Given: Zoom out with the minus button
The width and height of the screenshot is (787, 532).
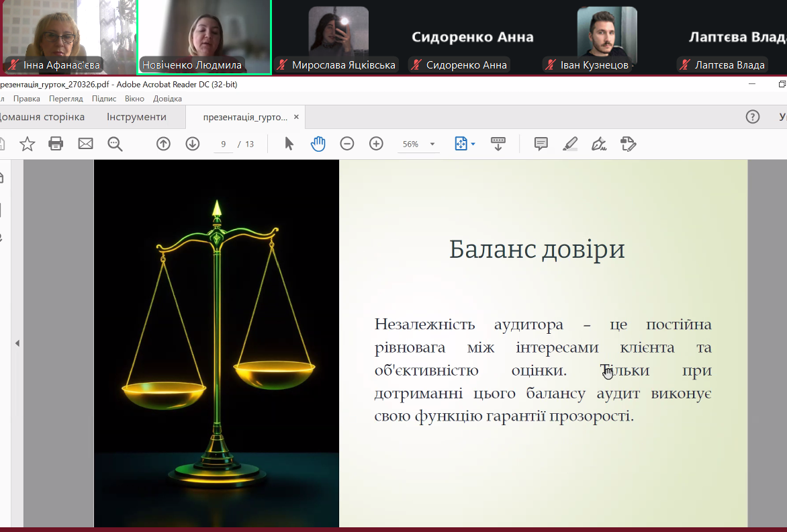Looking at the screenshot, I should tap(347, 144).
